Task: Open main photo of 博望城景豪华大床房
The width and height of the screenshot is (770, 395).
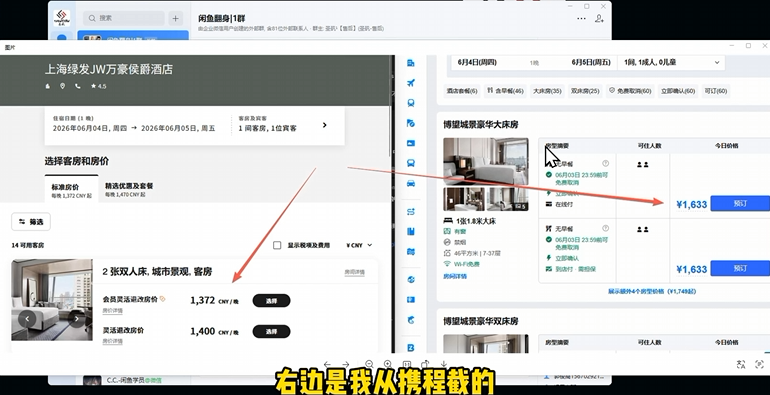Action: [486, 161]
